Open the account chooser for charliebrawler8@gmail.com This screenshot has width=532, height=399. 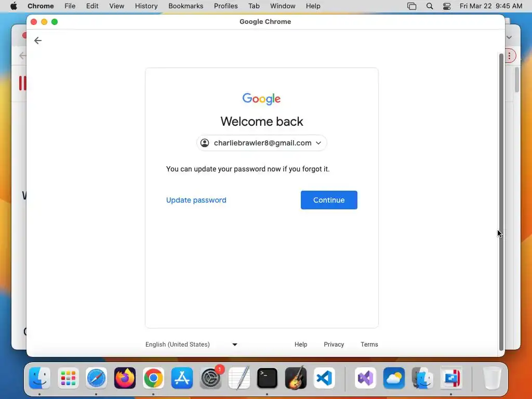point(262,143)
